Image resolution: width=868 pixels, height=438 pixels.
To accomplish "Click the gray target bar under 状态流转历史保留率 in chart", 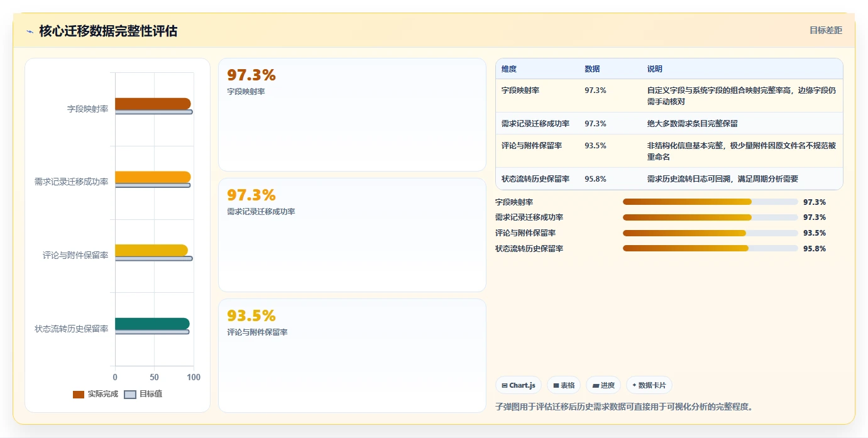I will tap(152, 332).
